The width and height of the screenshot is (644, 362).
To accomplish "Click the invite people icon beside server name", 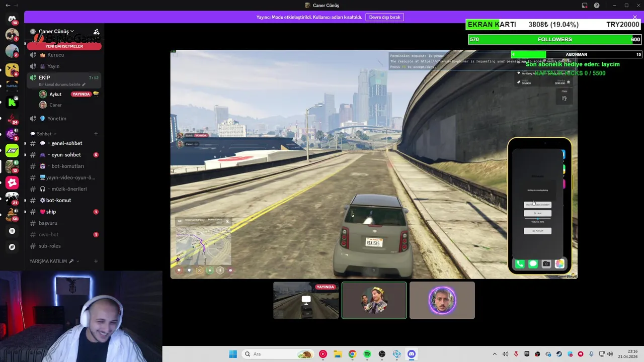I will coord(96,31).
